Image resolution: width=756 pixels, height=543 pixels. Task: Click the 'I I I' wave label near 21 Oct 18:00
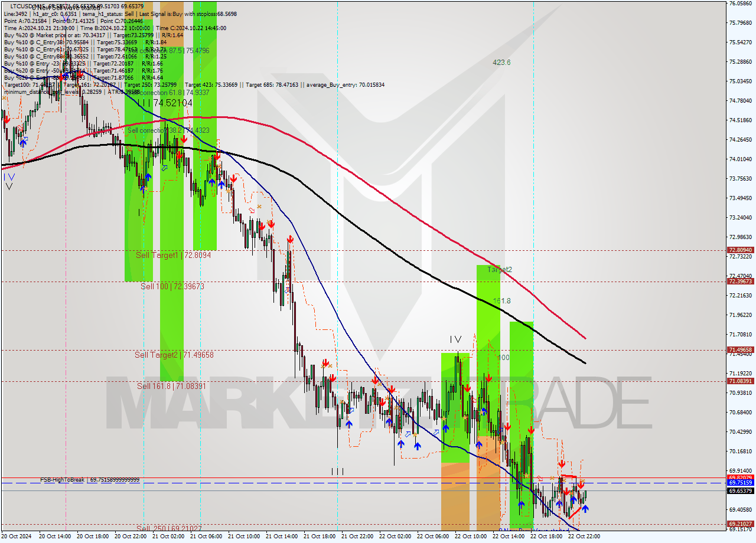click(x=337, y=471)
